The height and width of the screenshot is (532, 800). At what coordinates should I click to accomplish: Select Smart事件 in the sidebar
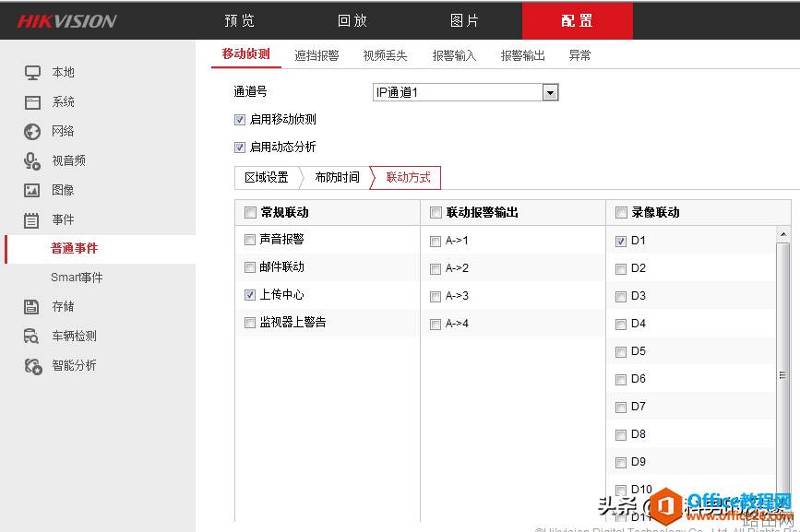(x=77, y=278)
